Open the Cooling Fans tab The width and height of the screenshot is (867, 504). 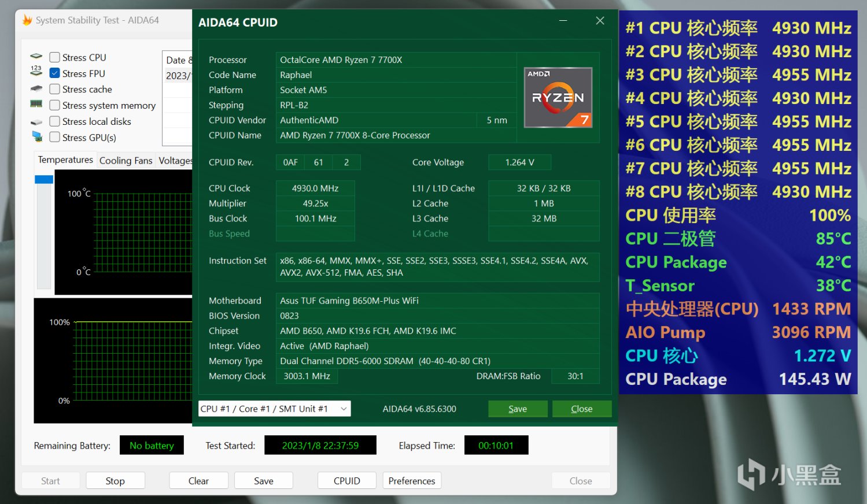pos(126,161)
